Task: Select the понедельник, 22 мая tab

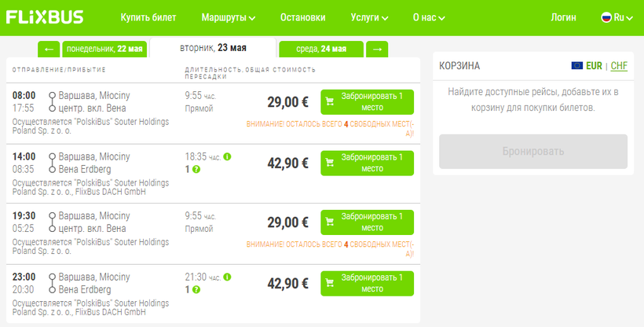Action: 104,49
